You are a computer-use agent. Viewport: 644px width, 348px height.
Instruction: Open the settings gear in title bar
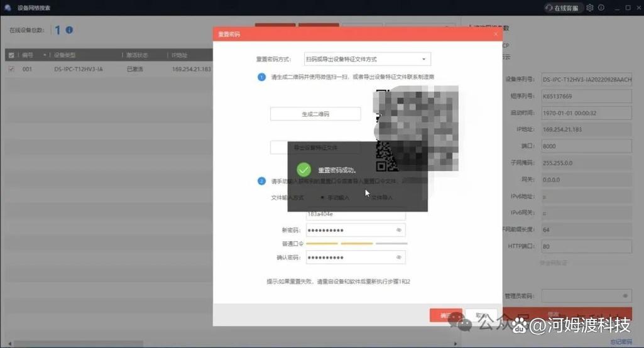coord(590,8)
